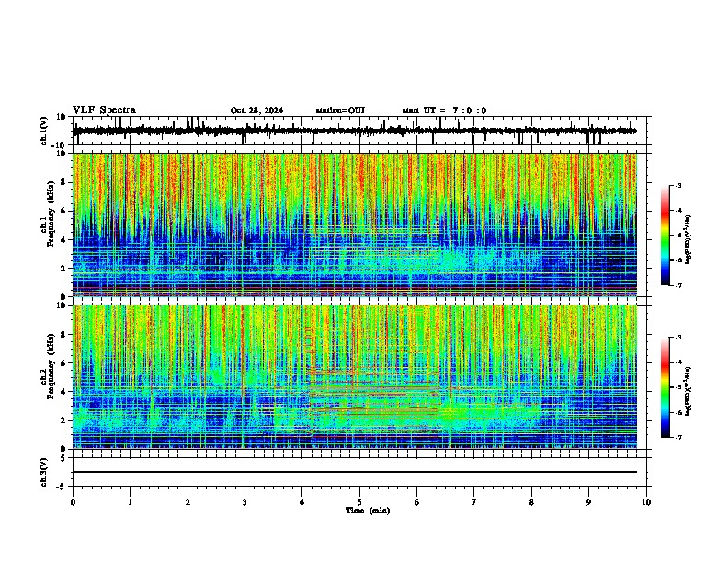The image size is (728, 563).
Task: Click the ch.1 spectrogram panel
Action: coord(355,224)
